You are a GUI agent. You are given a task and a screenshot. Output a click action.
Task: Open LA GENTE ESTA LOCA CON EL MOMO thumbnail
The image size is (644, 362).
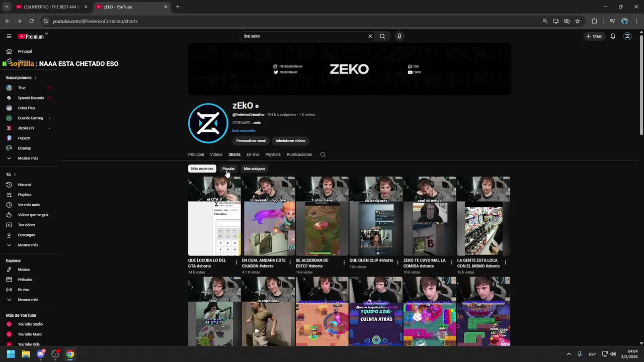[x=484, y=216]
